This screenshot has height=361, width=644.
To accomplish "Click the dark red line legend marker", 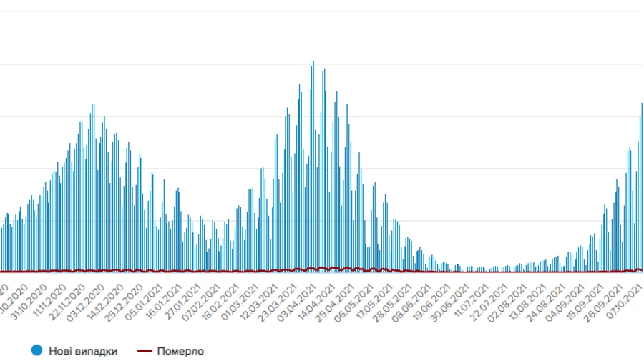I will coord(145,350).
